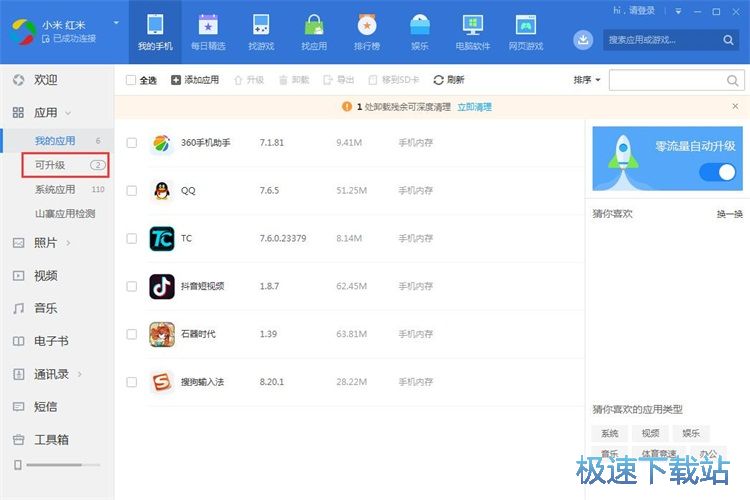Click the TC app icon

point(162,238)
